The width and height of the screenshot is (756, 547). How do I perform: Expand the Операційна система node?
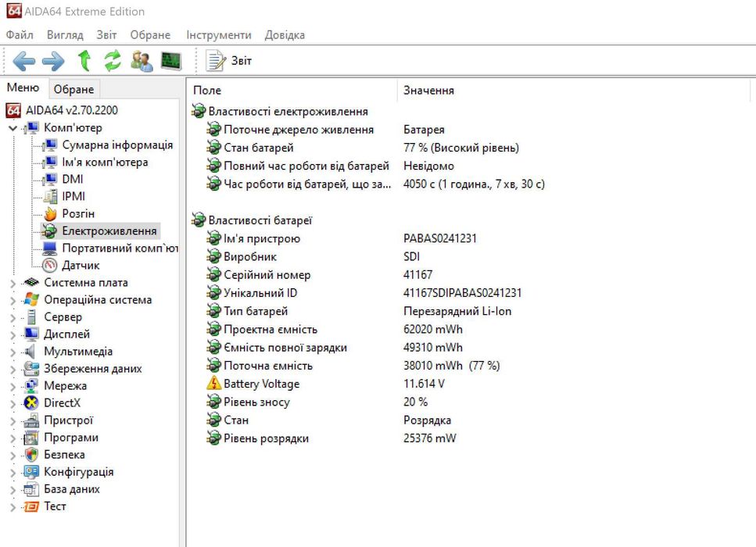click(13, 301)
